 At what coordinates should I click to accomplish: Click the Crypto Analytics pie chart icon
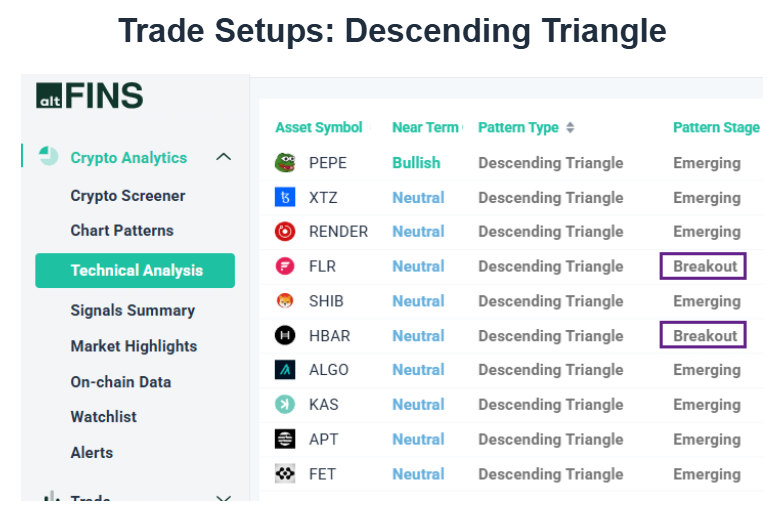[49, 157]
